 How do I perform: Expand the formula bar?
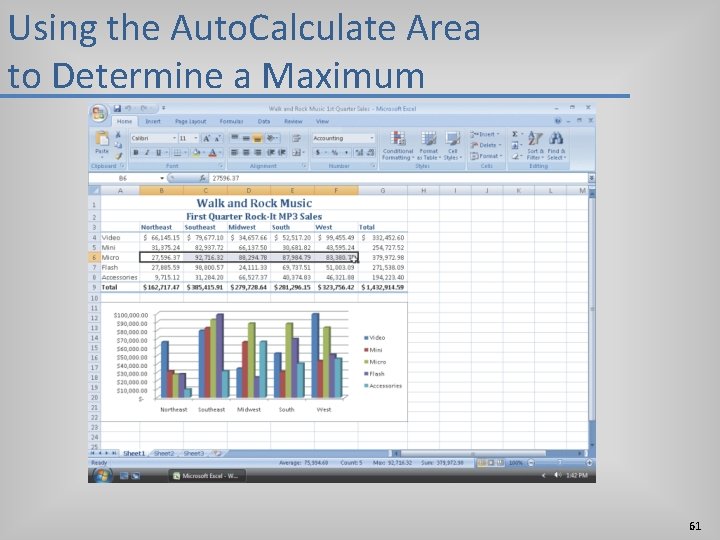[592, 178]
